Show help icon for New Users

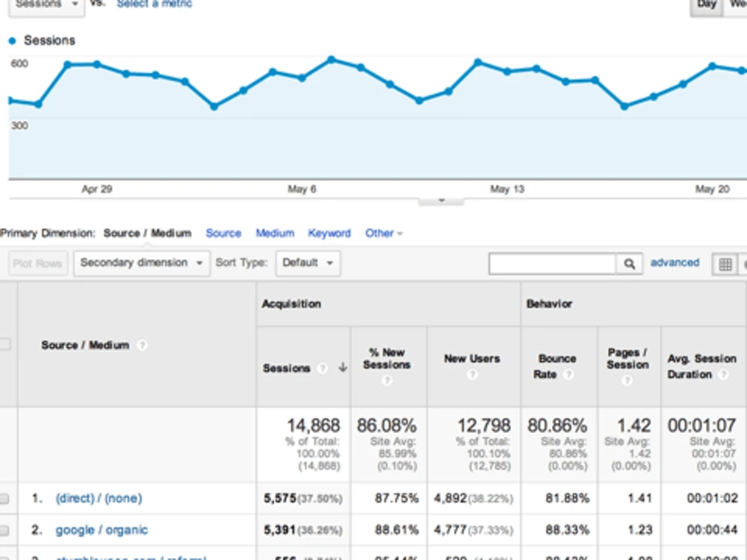[472, 375]
